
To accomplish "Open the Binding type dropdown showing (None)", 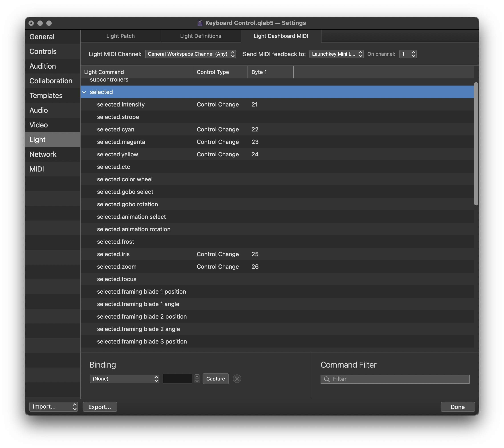I will (124, 379).
